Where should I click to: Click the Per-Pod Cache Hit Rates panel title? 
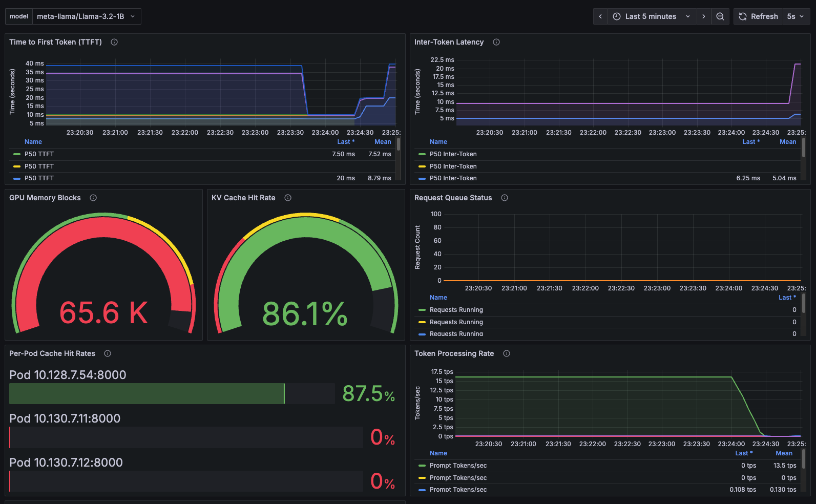click(x=52, y=353)
